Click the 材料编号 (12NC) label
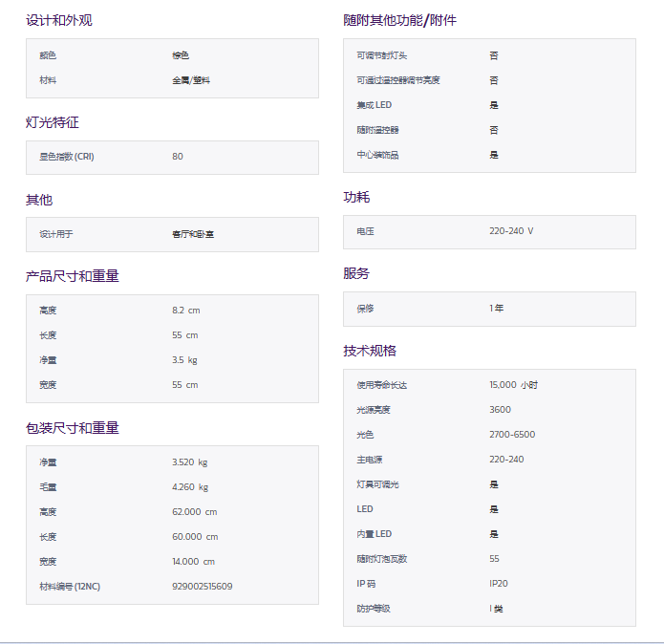Viewport: 664px width, 644px height. point(70,587)
